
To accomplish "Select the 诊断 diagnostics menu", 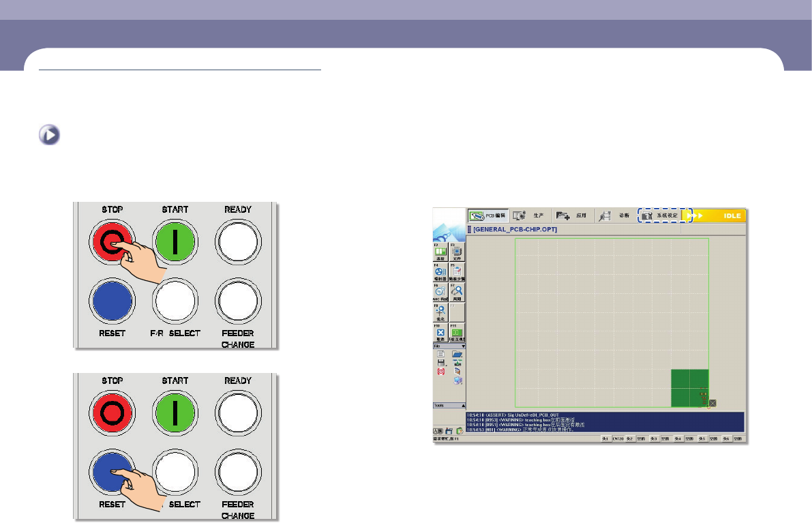I will (x=614, y=215).
